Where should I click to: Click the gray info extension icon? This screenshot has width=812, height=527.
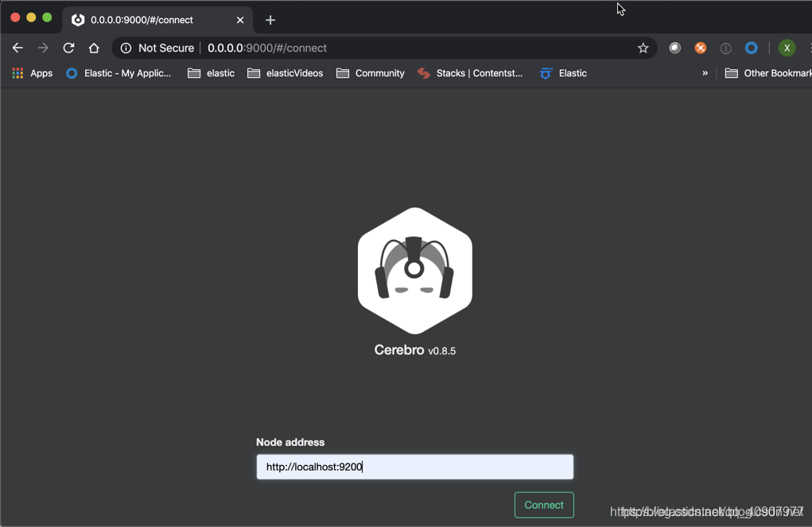pyautogui.click(x=725, y=48)
